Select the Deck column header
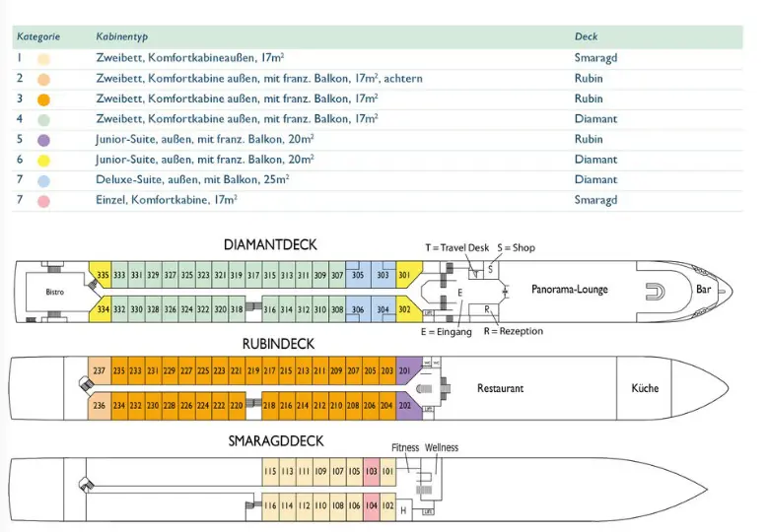Viewport: 768px width, 532px height. [586, 36]
